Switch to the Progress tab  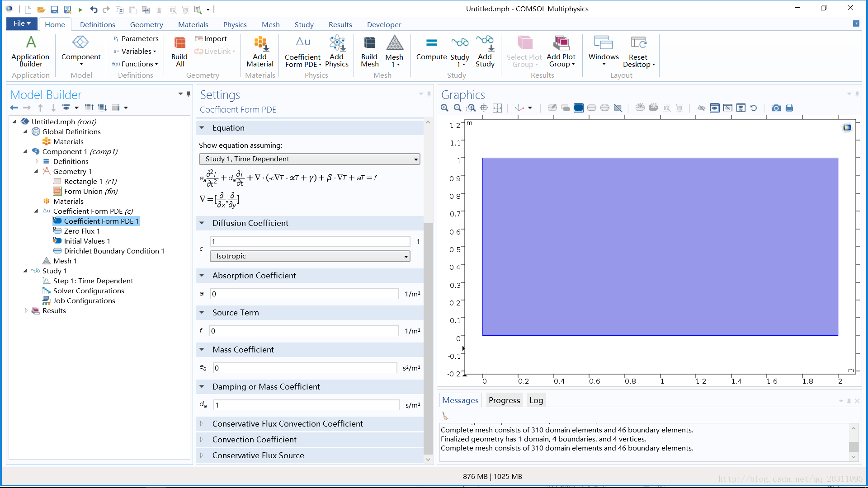point(504,400)
